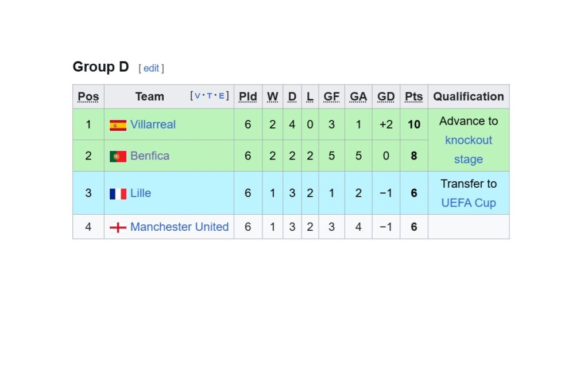This screenshot has height=392, width=588.
Task: Open the Benfica team page
Action: [149, 156]
